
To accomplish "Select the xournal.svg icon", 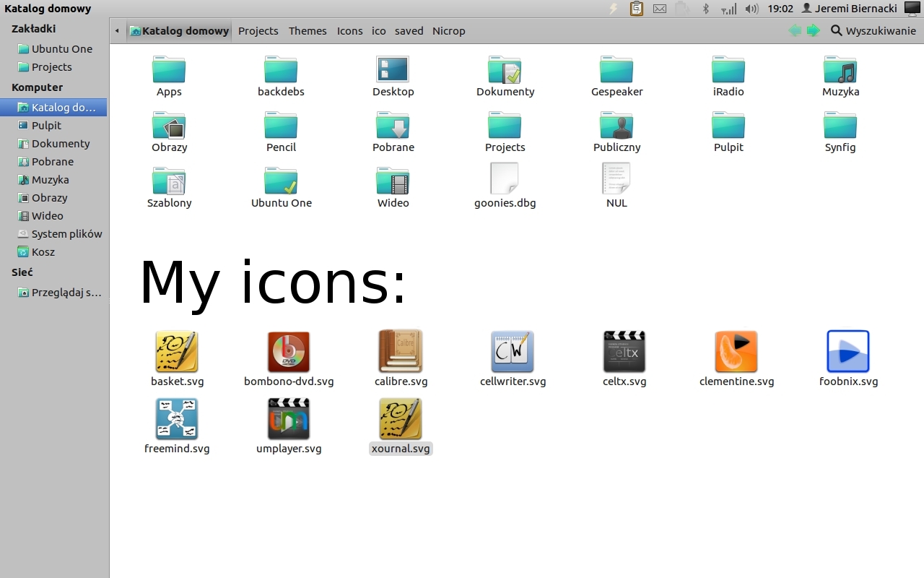I will (401, 419).
